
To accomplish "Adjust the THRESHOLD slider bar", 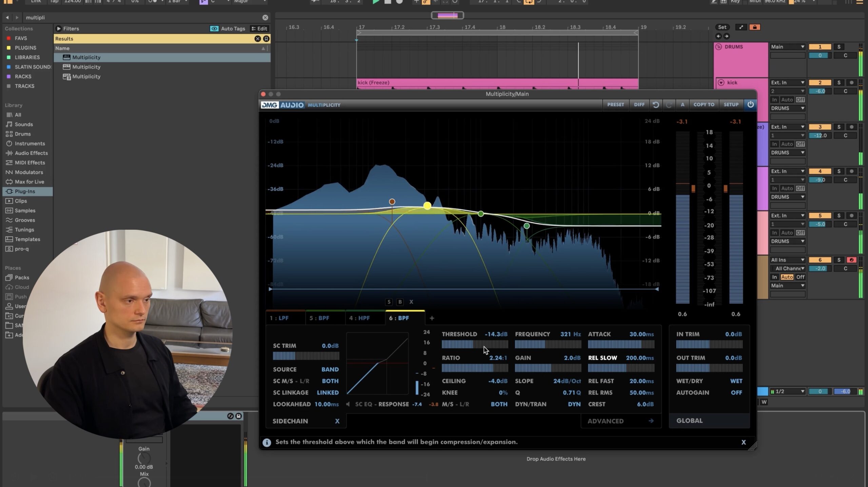I will coord(475,345).
